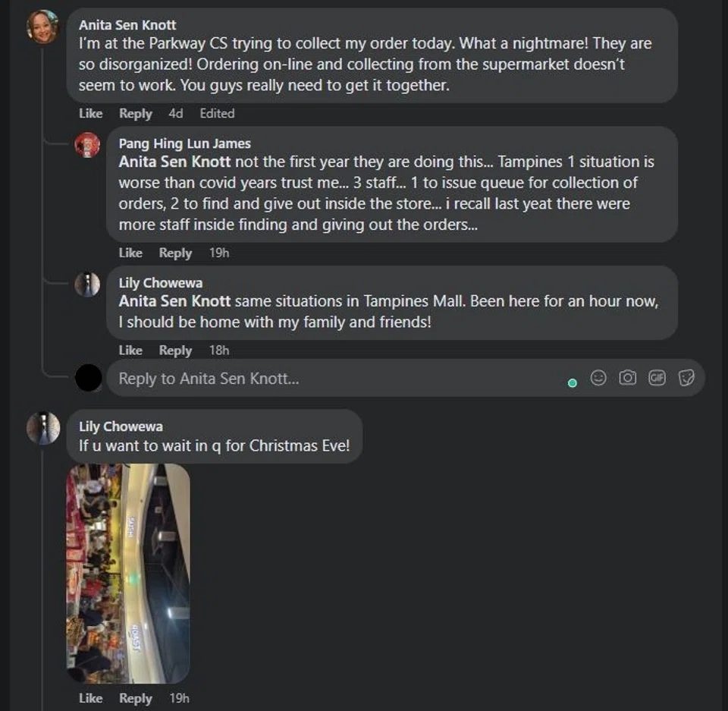Viewport: 728px width, 711px height.
Task: Like Lily Chowewa's Christmas Eve photo comment
Action: (90, 698)
